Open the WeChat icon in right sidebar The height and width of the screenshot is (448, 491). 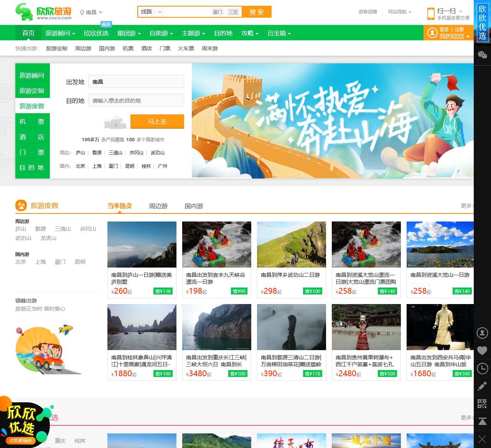click(482, 55)
